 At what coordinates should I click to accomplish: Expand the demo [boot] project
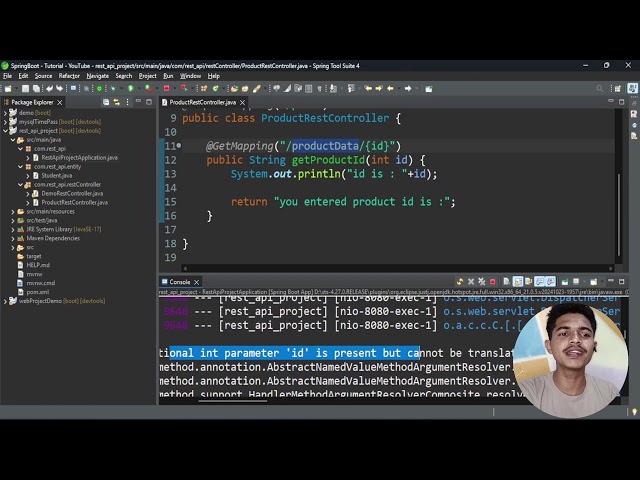[x=5, y=113]
